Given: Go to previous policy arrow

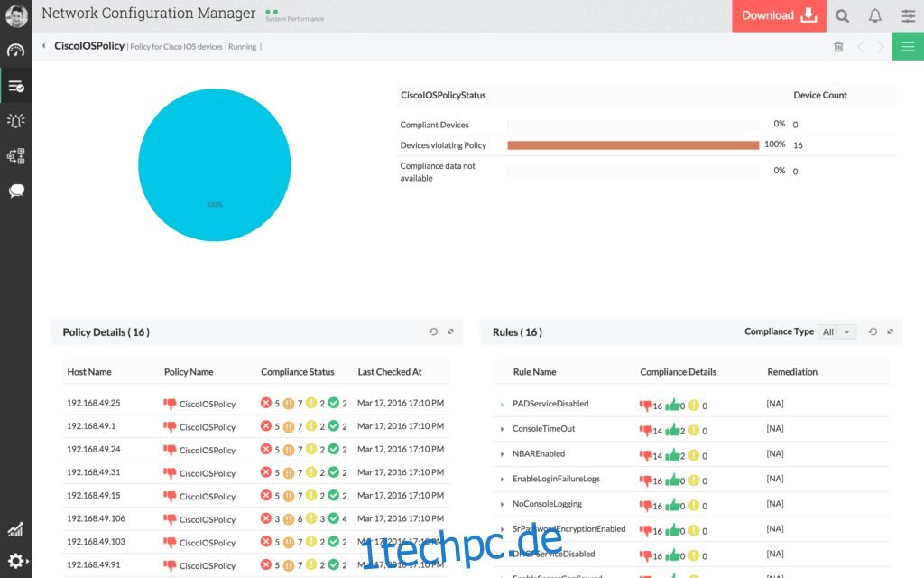Looking at the screenshot, I should point(860,47).
